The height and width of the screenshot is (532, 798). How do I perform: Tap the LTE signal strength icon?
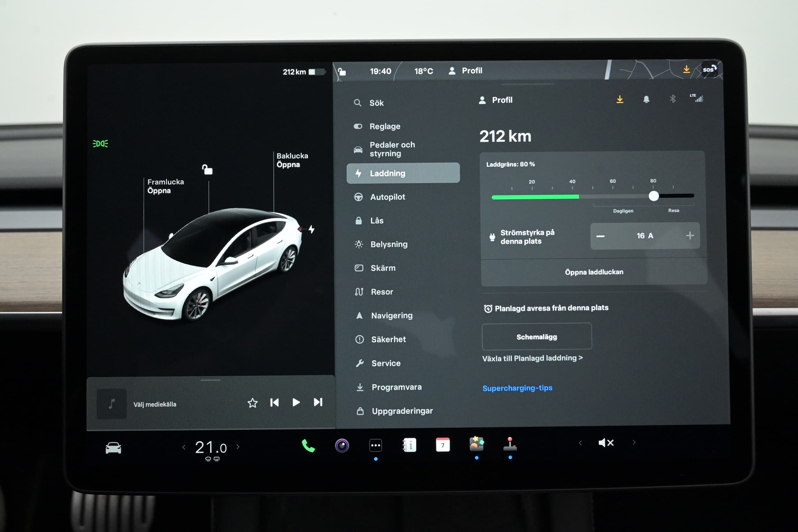(696, 98)
